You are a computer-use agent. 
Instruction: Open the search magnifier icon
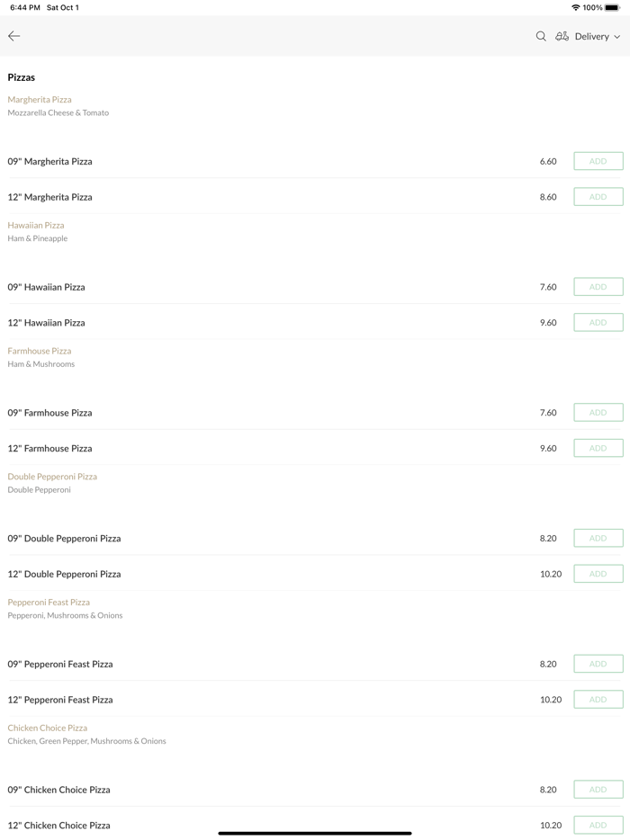541,36
